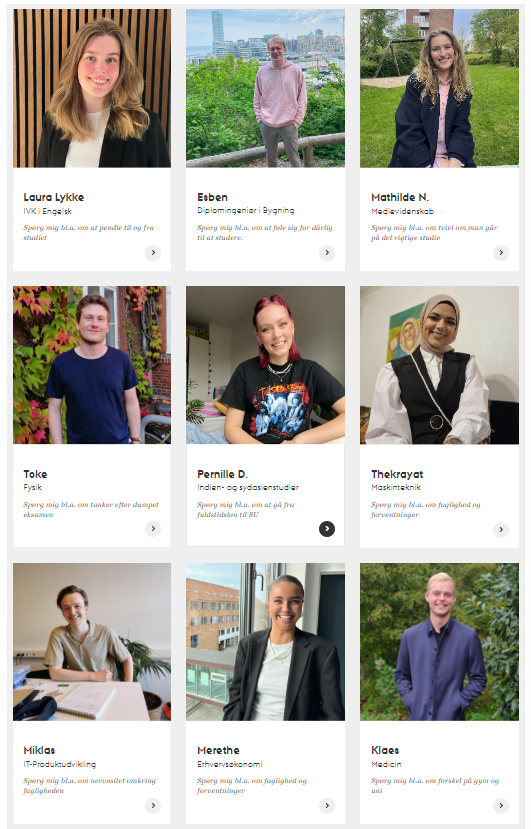Click the chevron button on Mathilde N.'s card
531x829 pixels.
coord(501,253)
